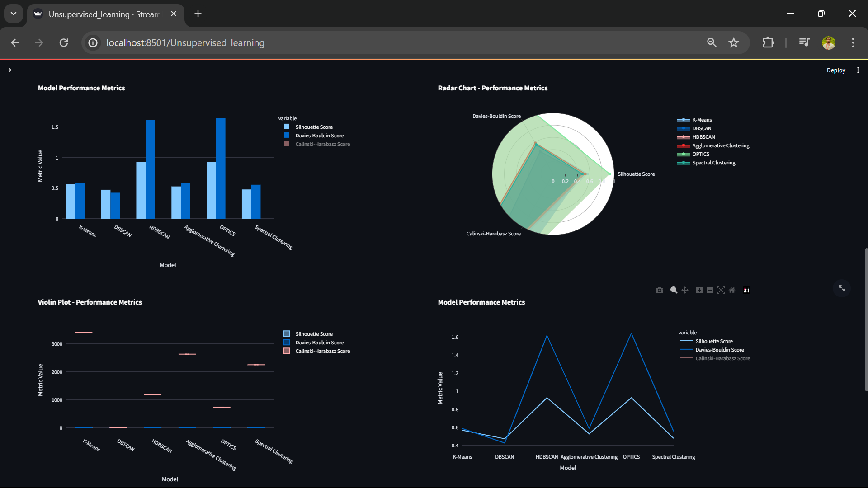Viewport: 868px width, 488px height.
Task: Click 'Radar Chart - Performance Metrics' title
Action: 492,88
